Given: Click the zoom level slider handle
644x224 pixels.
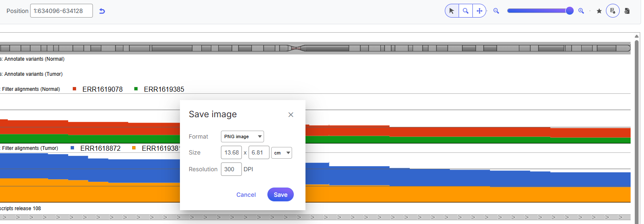Looking at the screenshot, I should coord(570,11).
